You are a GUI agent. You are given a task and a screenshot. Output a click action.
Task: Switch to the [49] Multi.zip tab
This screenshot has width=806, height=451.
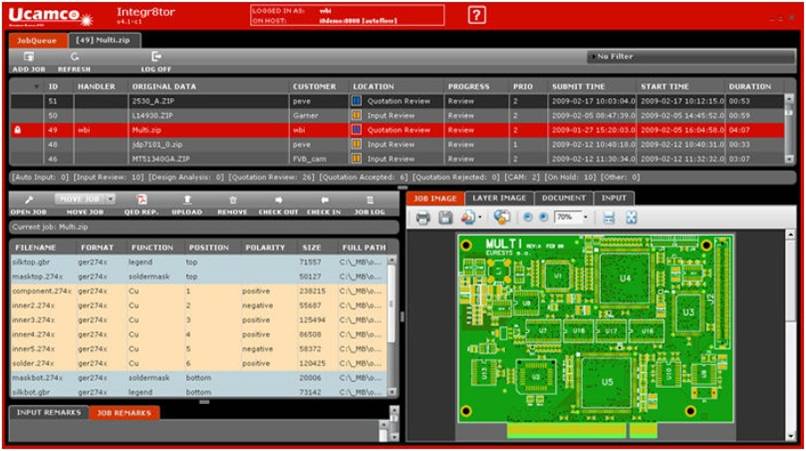(x=103, y=40)
